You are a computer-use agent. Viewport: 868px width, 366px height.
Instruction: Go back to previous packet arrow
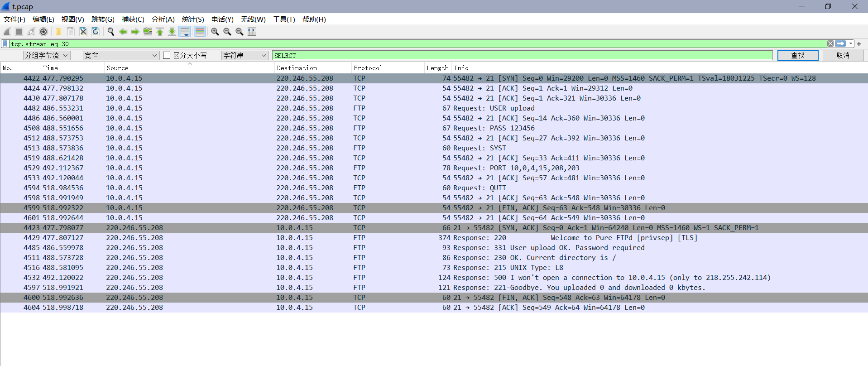point(123,32)
